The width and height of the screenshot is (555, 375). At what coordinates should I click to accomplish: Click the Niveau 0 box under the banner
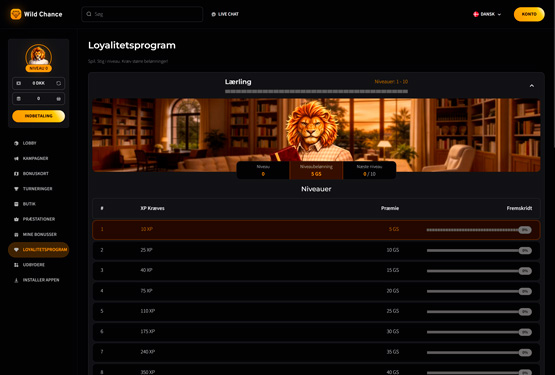click(263, 170)
